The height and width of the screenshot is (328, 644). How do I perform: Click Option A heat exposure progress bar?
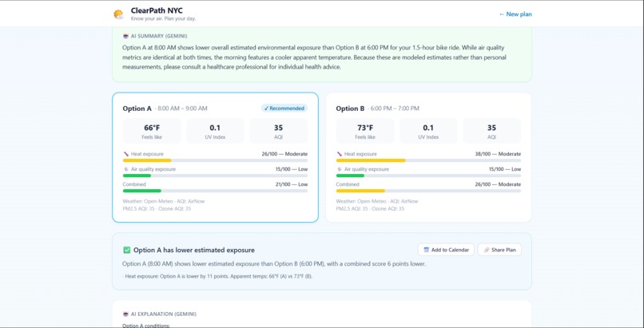pyautogui.click(x=215, y=160)
